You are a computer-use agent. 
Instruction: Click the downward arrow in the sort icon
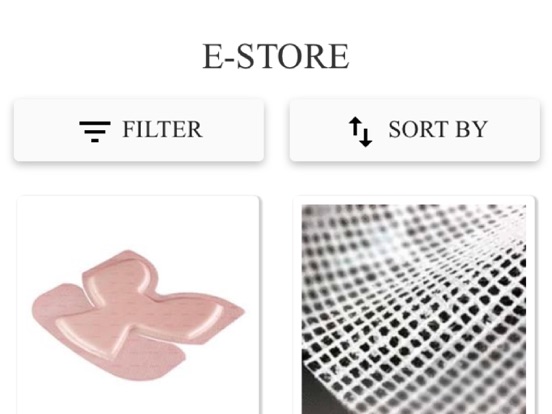tap(366, 137)
